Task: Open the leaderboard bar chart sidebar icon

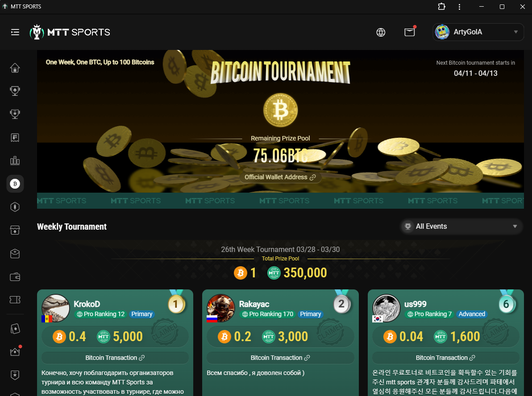Action: (x=15, y=161)
